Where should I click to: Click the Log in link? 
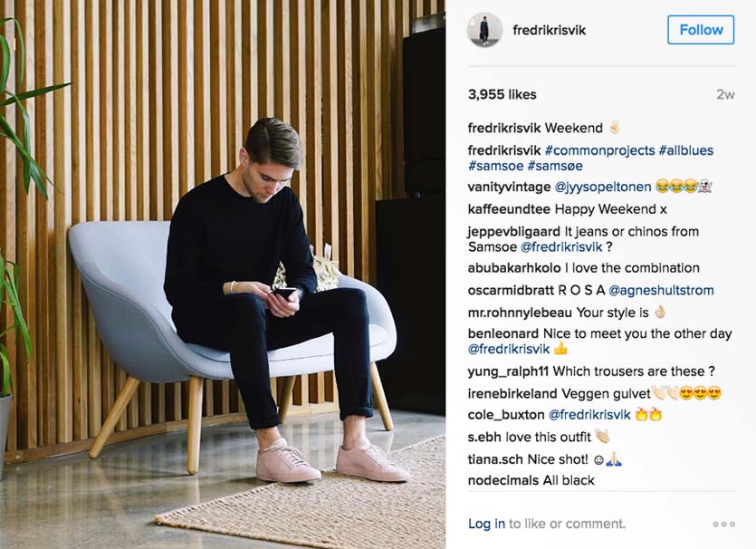486,524
